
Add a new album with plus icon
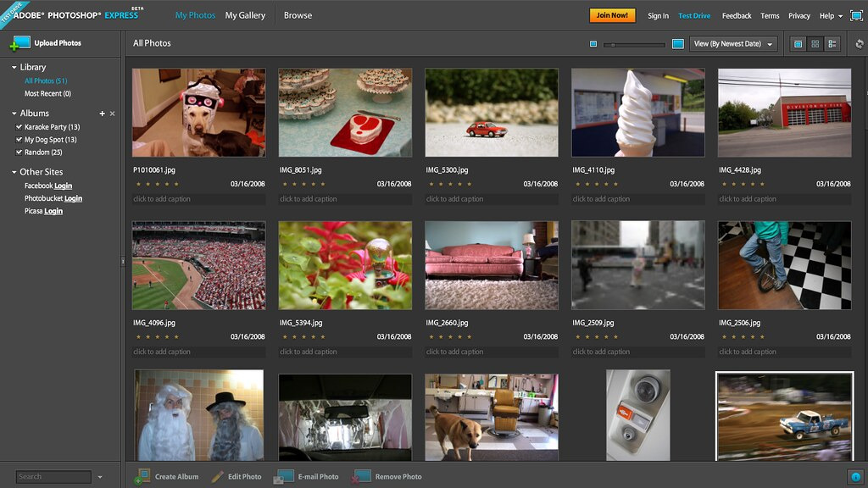point(102,114)
